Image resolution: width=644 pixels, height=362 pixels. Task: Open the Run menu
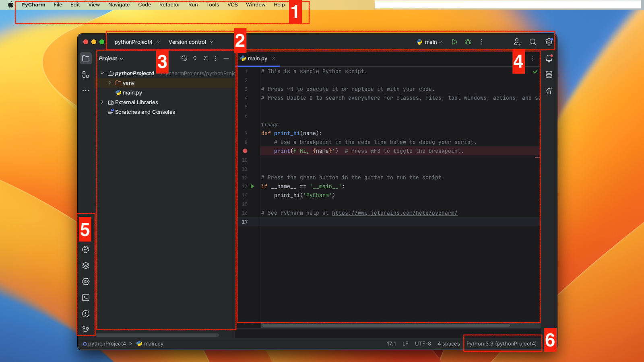(x=193, y=5)
